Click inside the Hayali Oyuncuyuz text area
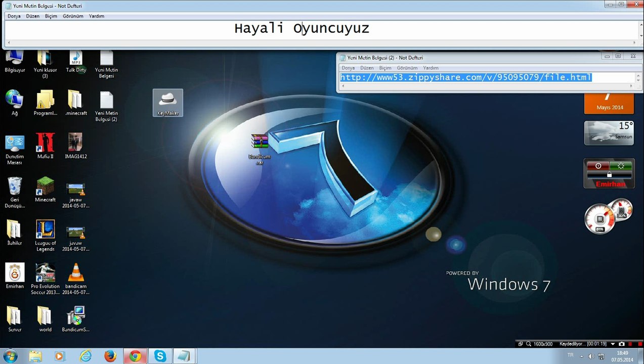Screen dimensions: 644x364 click(321, 30)
